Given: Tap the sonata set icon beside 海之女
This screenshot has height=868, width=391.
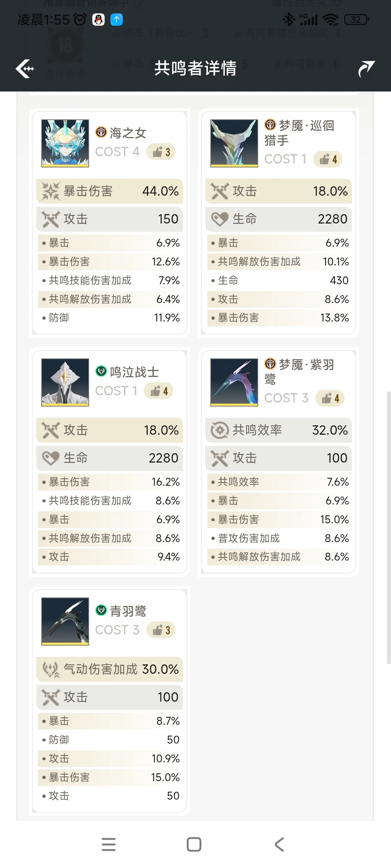Looking at the screenshot, I should (101, 132).
